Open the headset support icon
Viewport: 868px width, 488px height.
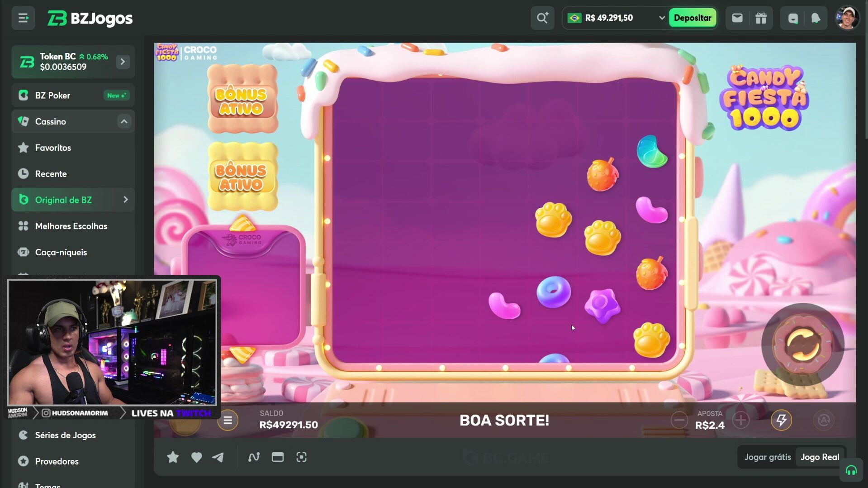tap(851, 471)
